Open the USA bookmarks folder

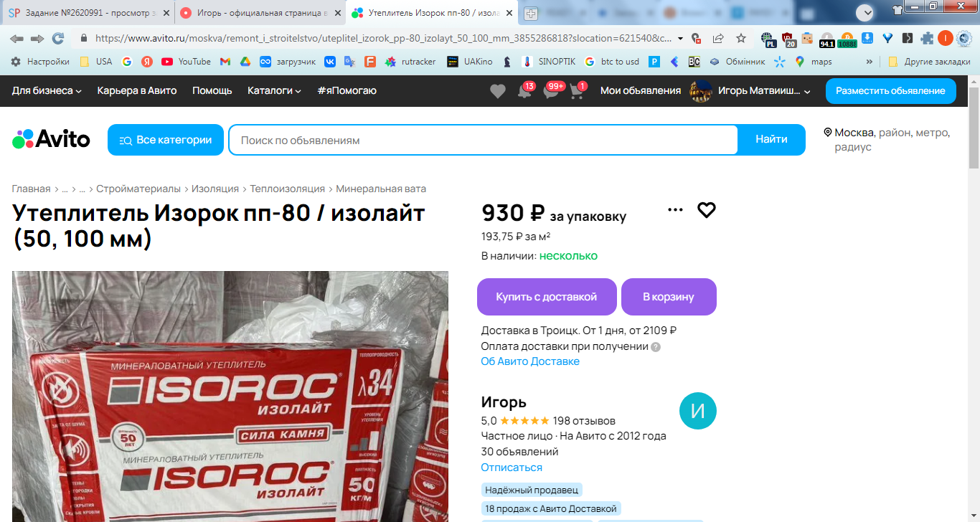pos(95,62)
